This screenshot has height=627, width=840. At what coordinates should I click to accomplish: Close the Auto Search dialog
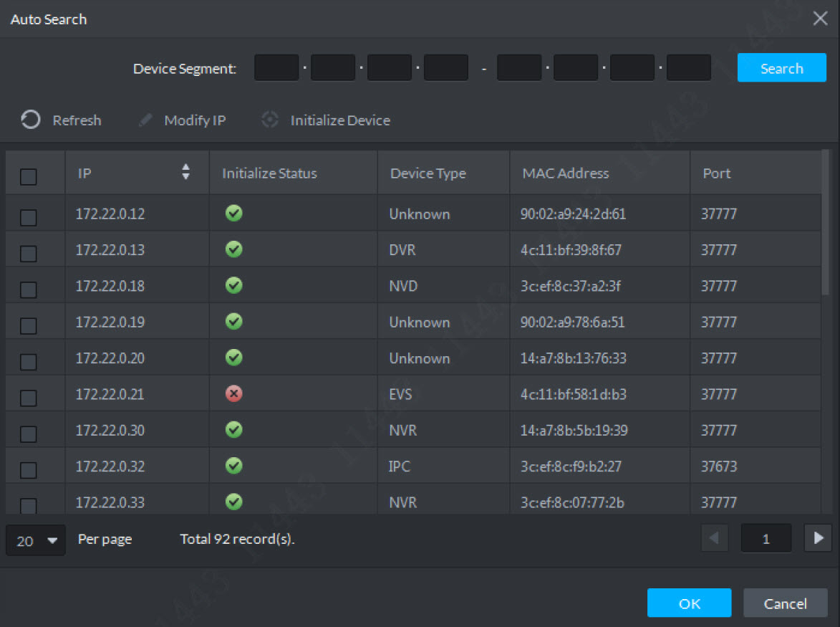pyautogui.click(x=820, y=19)
